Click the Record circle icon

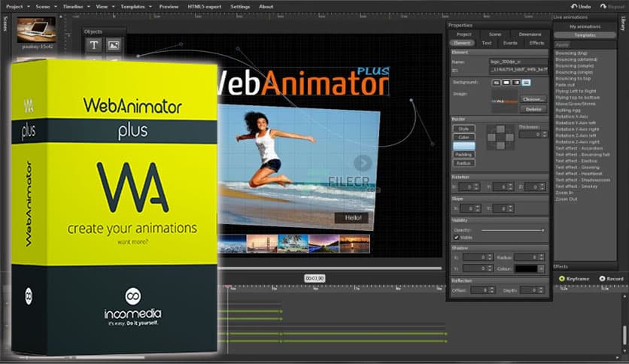point(602,278)
